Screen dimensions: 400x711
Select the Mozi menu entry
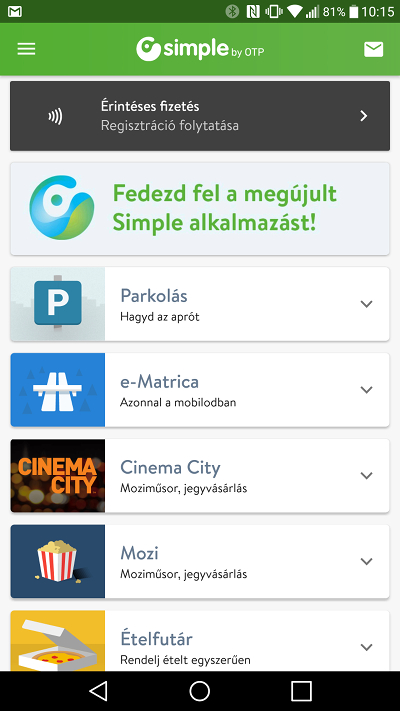[x=200, y=561]
